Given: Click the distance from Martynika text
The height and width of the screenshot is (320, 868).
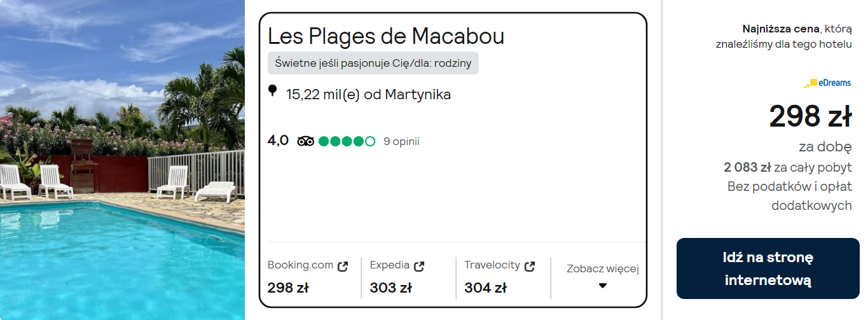Looking at the screenshot, I should pos(368,95).
